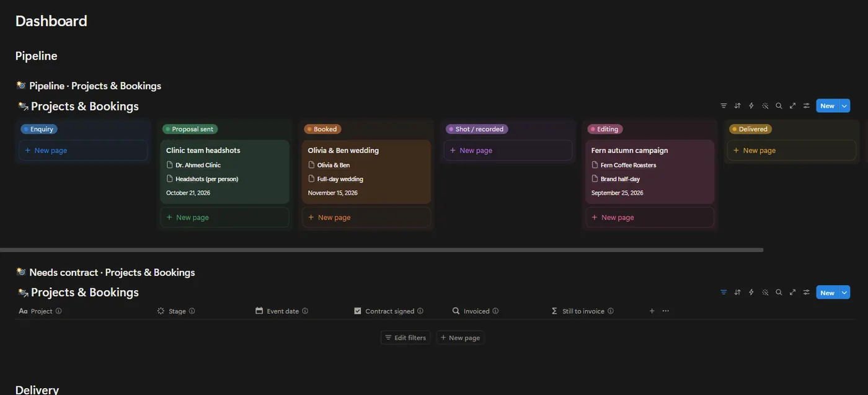Add a new page under Olivia & Ben wedding
868x395 pixels.
pyautogui.click(x=366, y=217)
